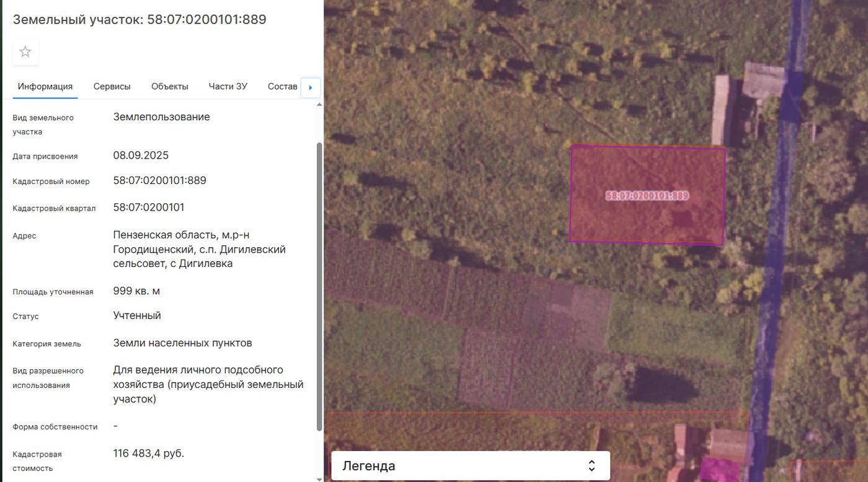Click the label Площадь уточненная
This screenshot has height=482, width=868.
click(53, 292)
